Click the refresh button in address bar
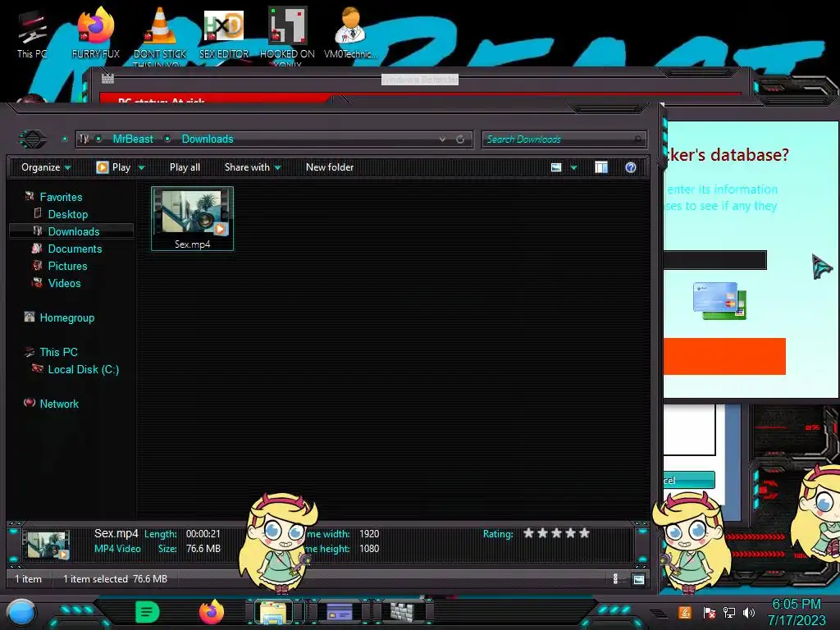This screenshot has height=630, width=840. (460, 139)
